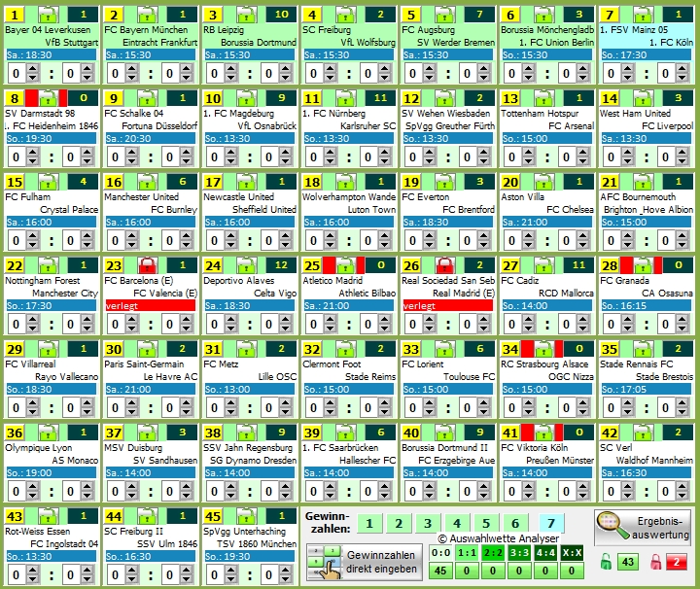
Task: Lock match 12 SV Wehen Wiesbaden
Action: click(445, 98)
